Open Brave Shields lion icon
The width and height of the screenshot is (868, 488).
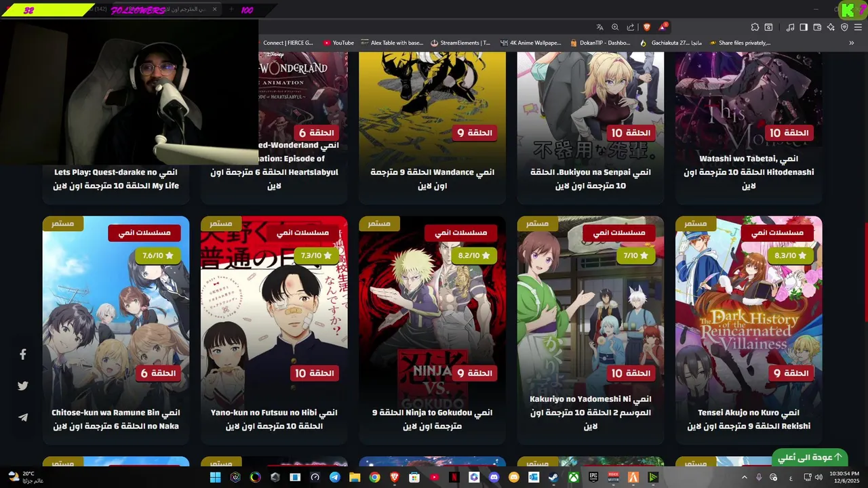pyautogui.click(x=646, y=27)
